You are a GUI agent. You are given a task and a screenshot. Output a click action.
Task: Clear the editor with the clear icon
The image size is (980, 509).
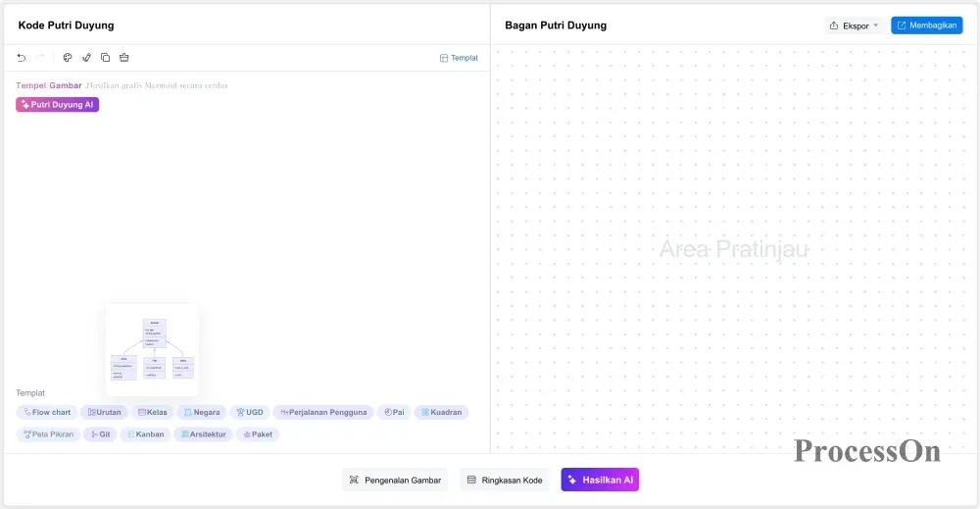click(x=124, y=58)
